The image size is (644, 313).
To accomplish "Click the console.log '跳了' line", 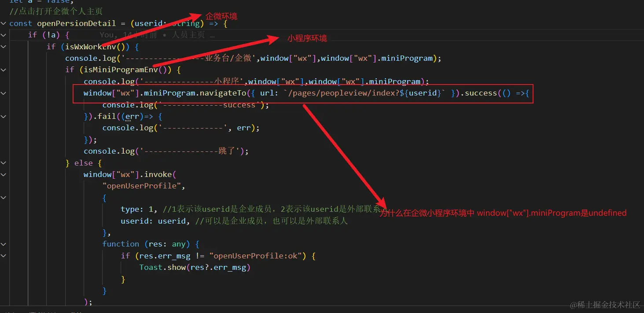I will pyautogui.click(x=166, y=151).
